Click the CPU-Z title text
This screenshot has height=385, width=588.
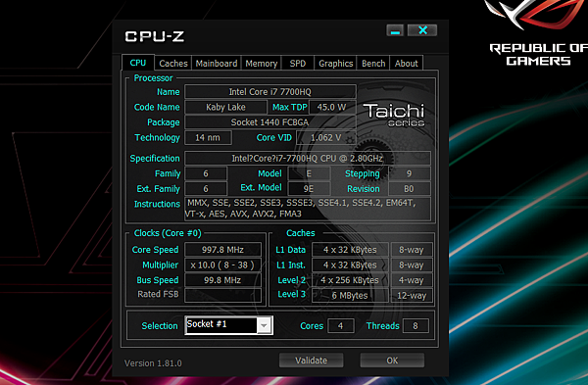pyautogui.click(x=155, y=36)
